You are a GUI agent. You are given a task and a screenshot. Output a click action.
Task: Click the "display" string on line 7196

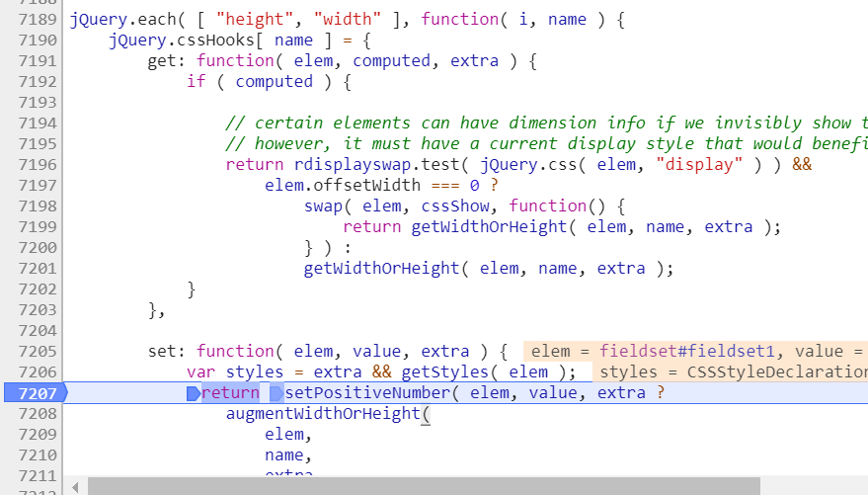[x=698, y=164]
